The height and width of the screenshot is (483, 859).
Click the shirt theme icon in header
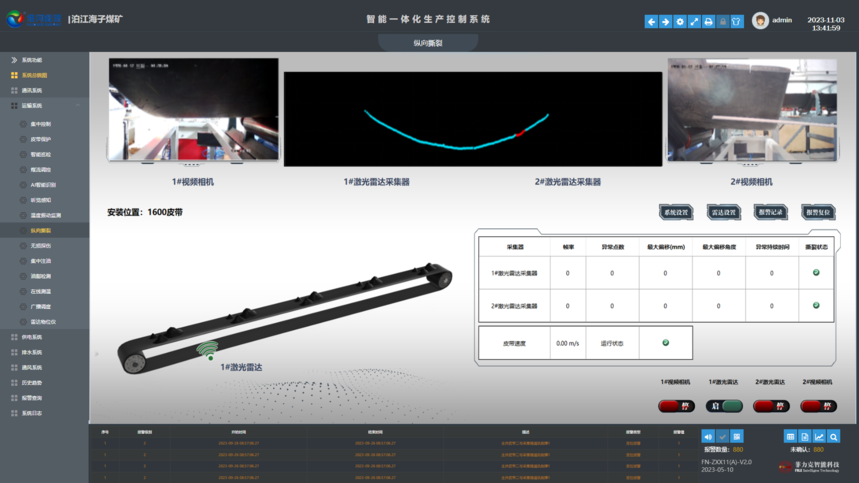[737, 21]
